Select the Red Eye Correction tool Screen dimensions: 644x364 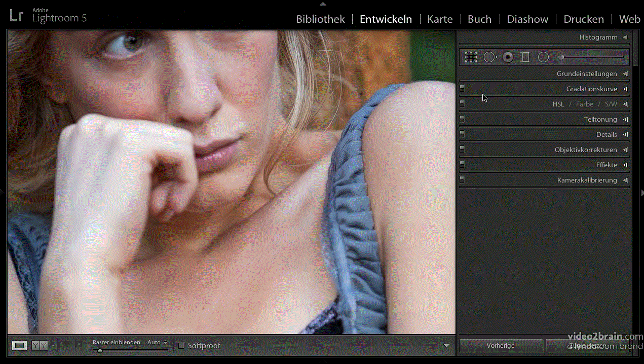point(508,57)
